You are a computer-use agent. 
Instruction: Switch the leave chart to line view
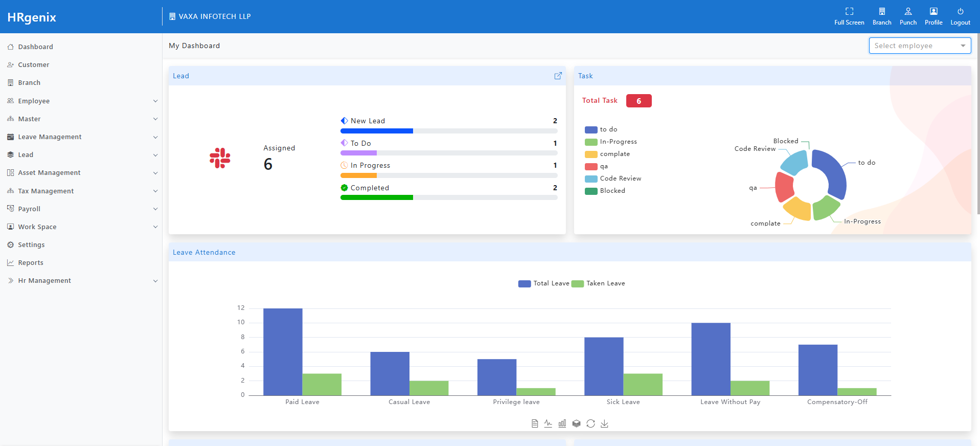(548, 423)
